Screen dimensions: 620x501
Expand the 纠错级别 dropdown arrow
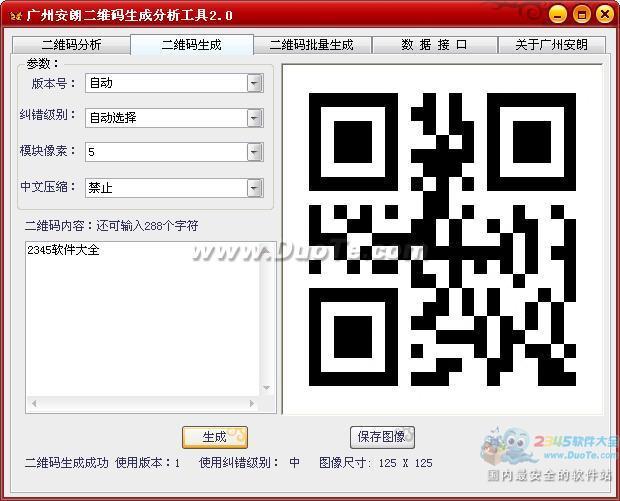pos(254,118)
